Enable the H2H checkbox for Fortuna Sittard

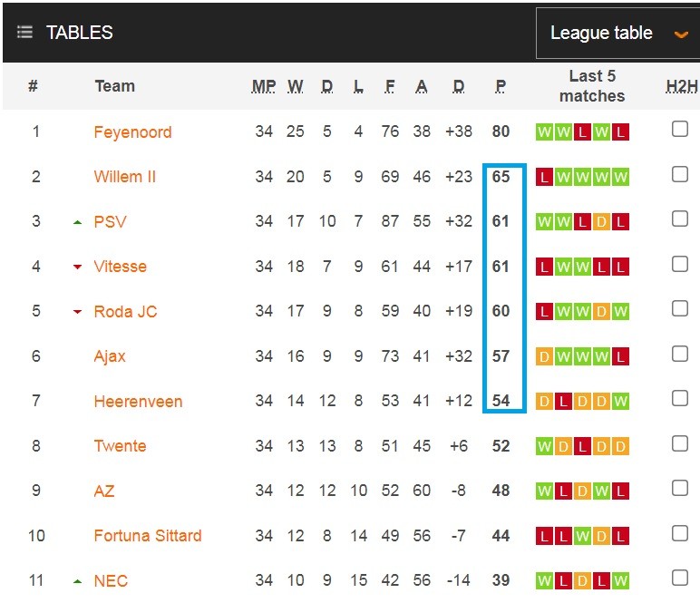coord(679,533)
